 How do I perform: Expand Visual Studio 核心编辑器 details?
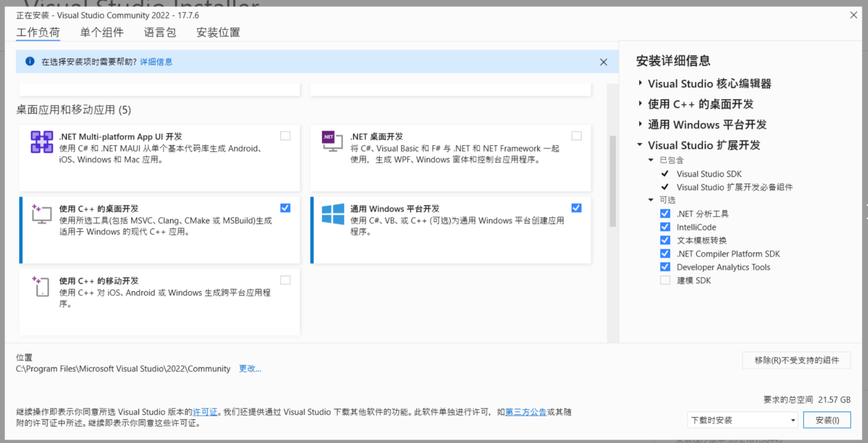click(640, 83)
